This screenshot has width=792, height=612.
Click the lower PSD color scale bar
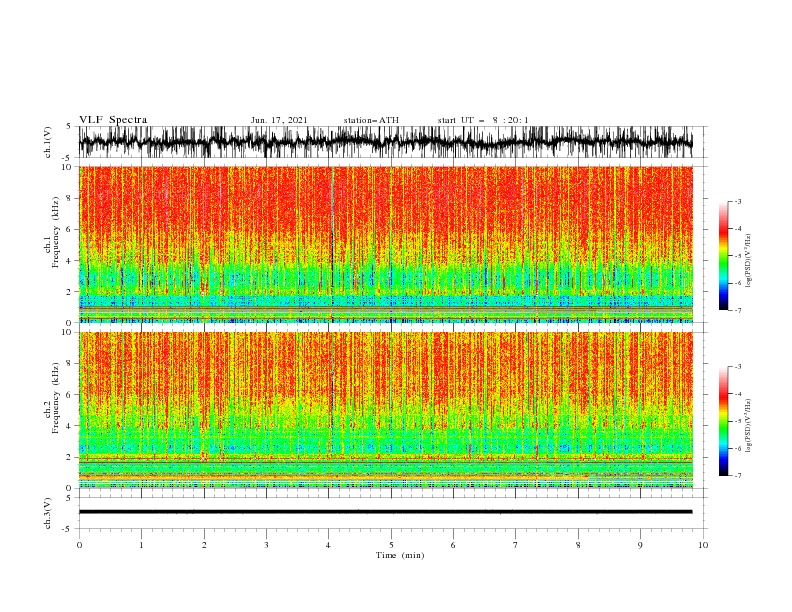[x=723, y=421]
